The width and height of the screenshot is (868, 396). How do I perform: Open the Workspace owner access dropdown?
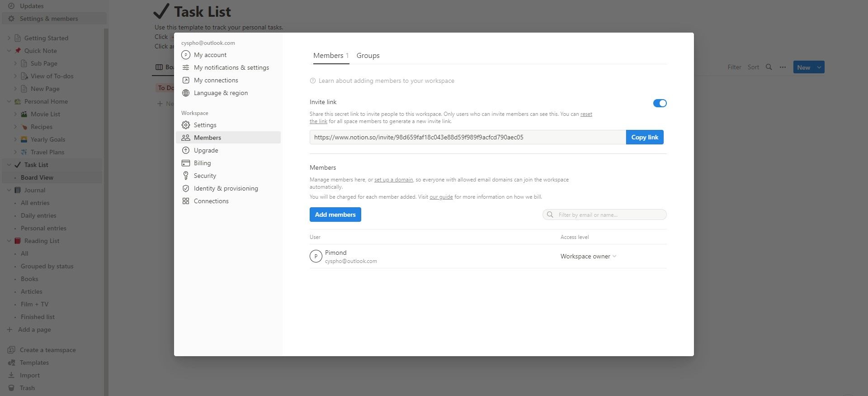588,256
